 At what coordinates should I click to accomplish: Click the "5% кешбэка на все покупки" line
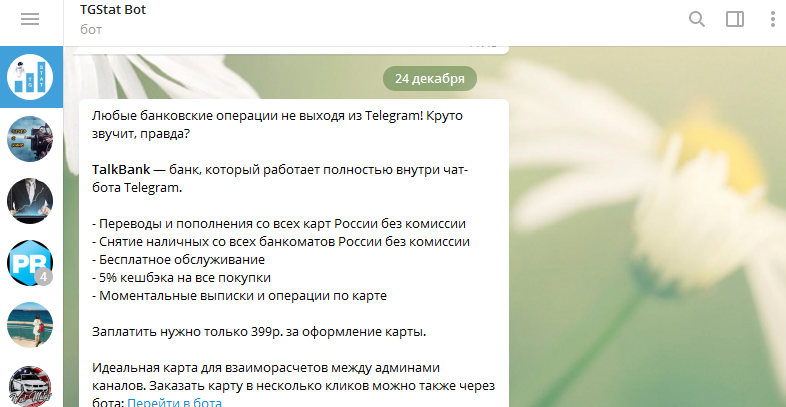tap(181, 278)
